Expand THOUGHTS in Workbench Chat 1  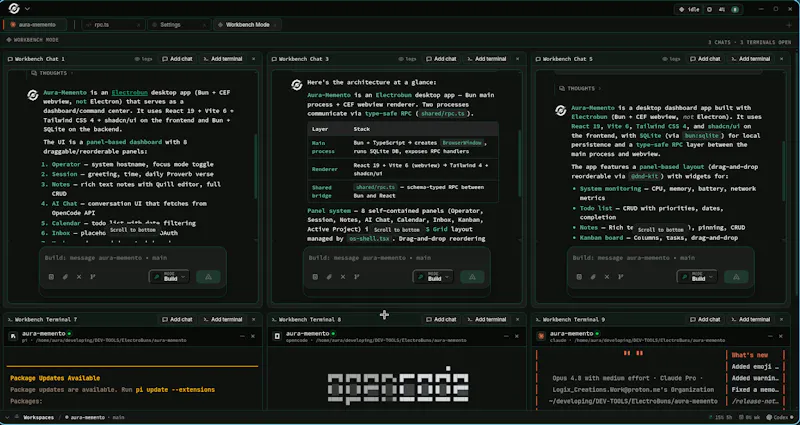pos(51,73)
